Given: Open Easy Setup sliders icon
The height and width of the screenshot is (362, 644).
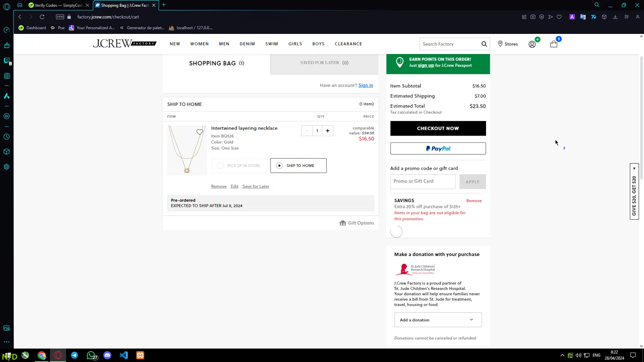Looking at the screenshot, I should tap(626, 17).
